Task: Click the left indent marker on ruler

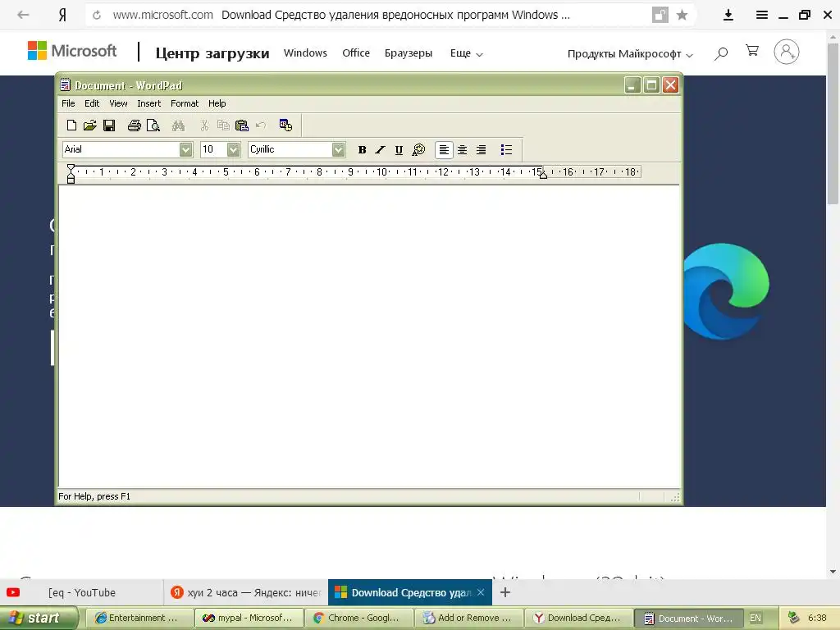Action: click(71, 176)
